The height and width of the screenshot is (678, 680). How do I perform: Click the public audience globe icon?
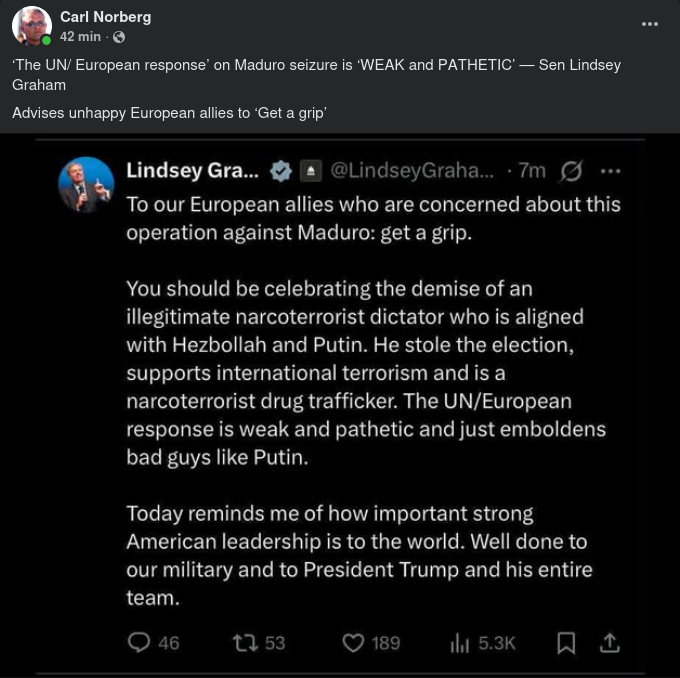tap(120, 37)
